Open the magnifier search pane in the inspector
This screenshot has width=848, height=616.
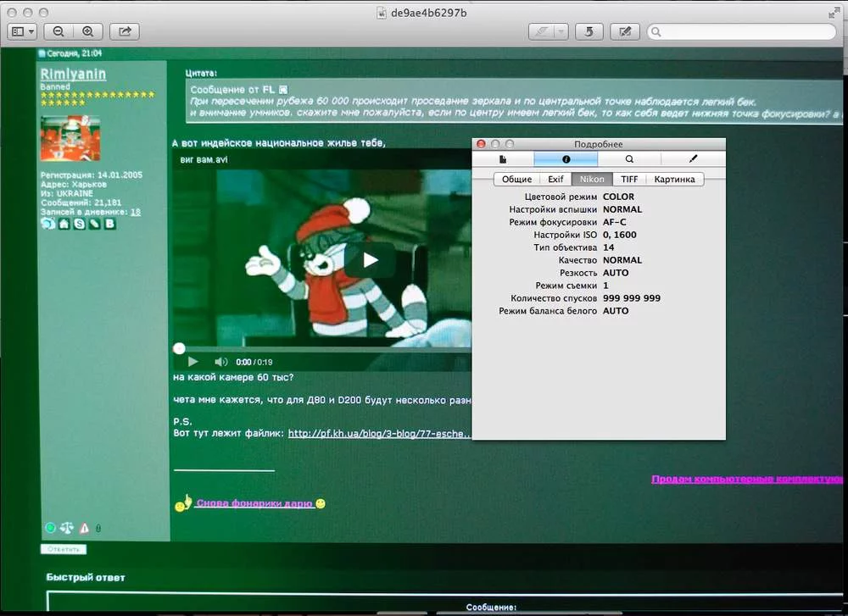628,158
